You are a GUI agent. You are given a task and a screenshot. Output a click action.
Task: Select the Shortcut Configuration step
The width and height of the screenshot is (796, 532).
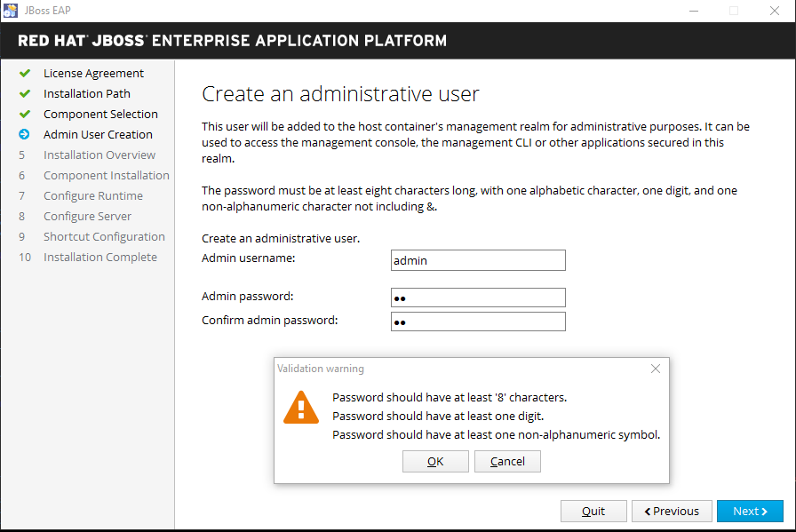pyautogui.click(x=104, y=237)
